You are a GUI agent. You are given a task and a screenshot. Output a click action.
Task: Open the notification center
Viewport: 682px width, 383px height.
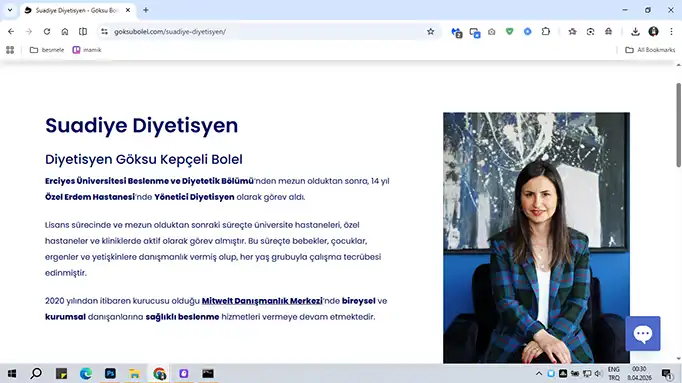point(667,373)
